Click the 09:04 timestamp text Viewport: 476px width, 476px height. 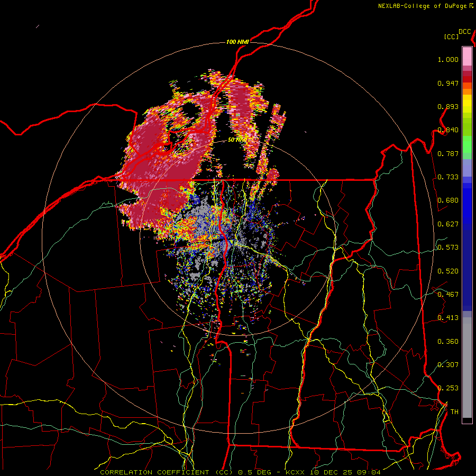368,472
